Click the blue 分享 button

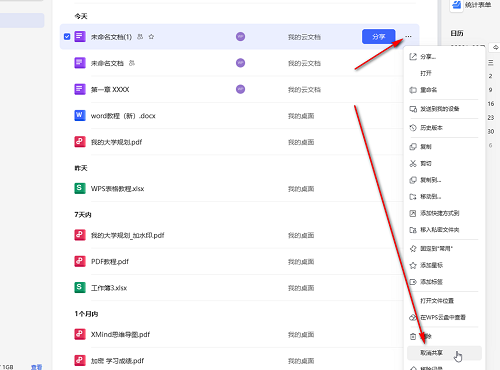[379, 37]
